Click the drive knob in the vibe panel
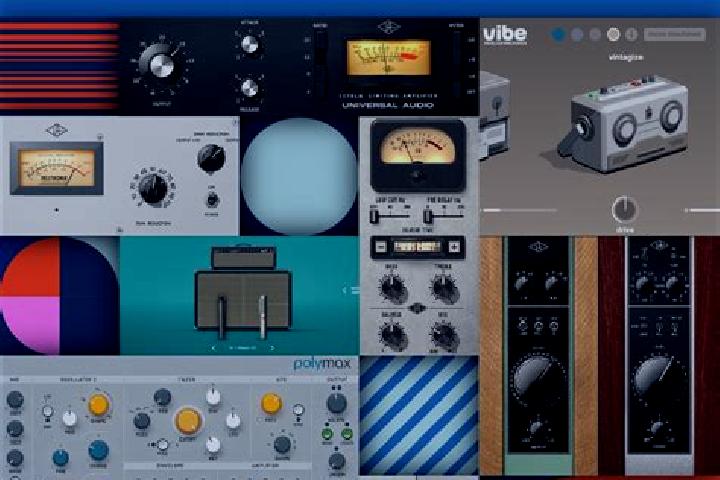The width and height of the screenshot is (720, 480). (624, 209)
